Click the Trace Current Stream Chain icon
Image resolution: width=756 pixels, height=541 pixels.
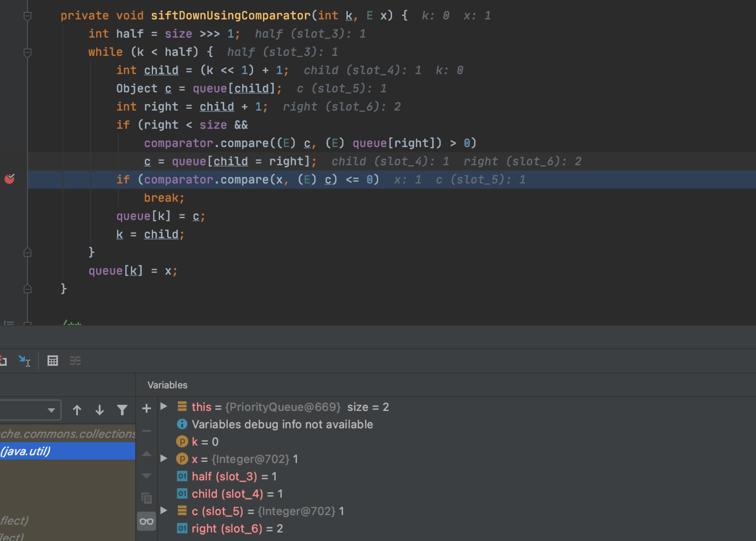(x=75, y=361)
